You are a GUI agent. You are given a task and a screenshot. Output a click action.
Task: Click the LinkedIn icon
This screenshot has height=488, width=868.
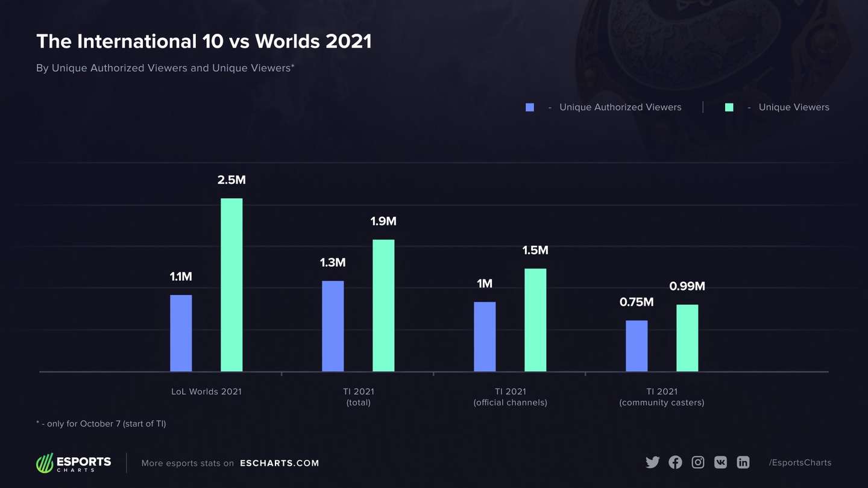tap(743, 463)
